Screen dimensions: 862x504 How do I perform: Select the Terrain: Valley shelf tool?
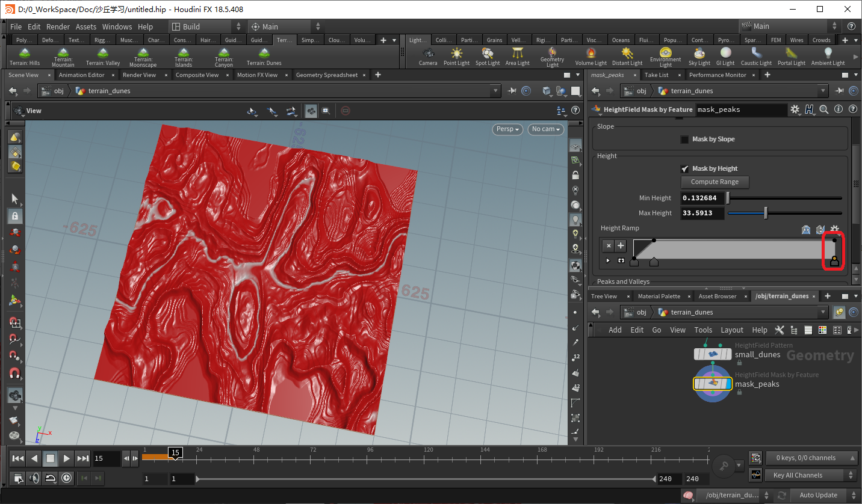[x=103, y=57]
